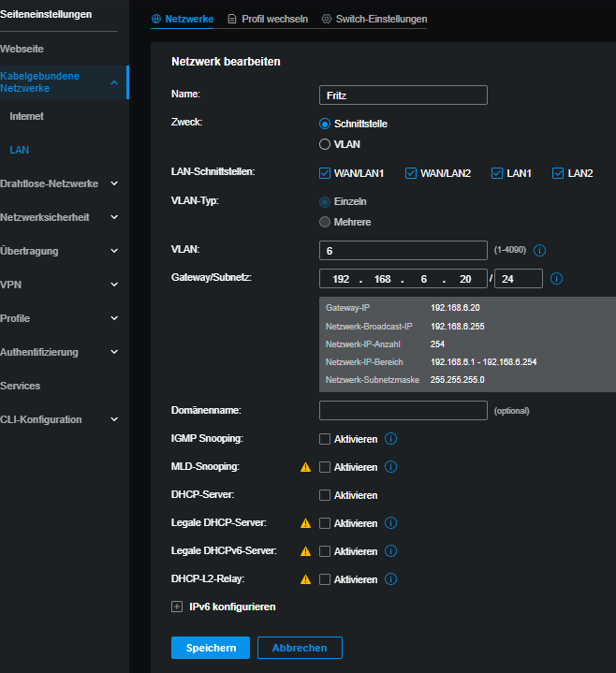Save network with Speichern button
Viewport: 616px width, 673px height.
[211, 648]
